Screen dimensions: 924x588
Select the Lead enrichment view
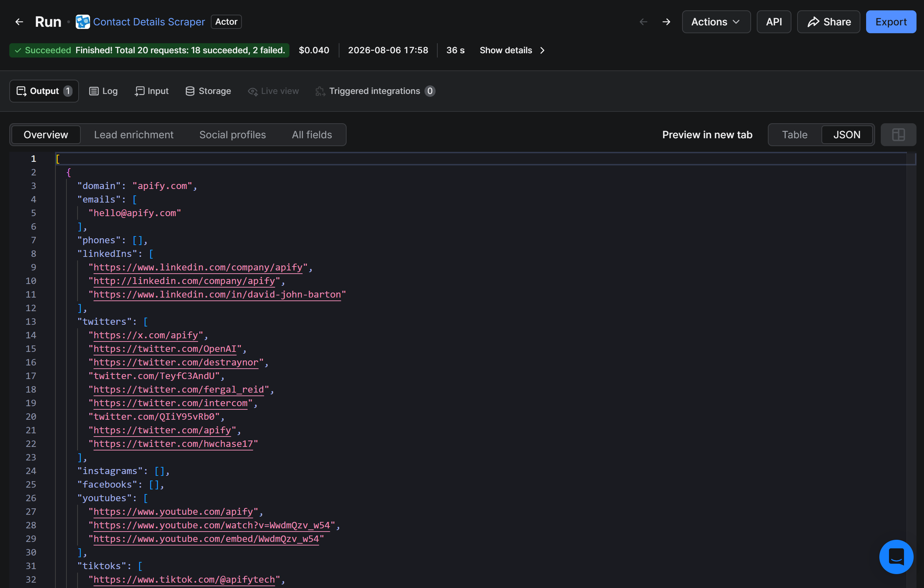tap(134, 135)
